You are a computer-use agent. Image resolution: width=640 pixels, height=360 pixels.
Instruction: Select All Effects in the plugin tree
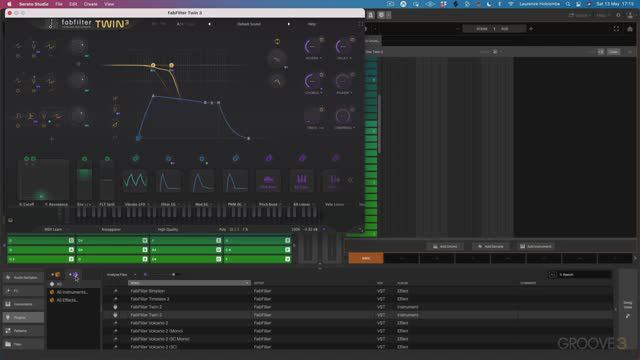coord(67,300)
